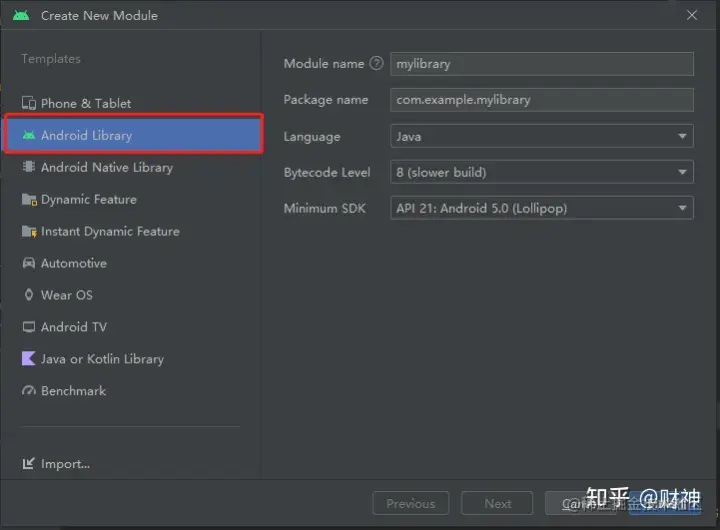Click the Android logo in title bar
The height and width of the screenshot is (530, 720).
coord(21,15)
